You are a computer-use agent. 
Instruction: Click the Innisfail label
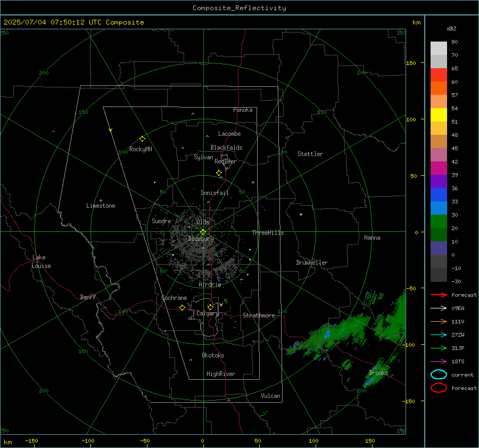point(214,193)
